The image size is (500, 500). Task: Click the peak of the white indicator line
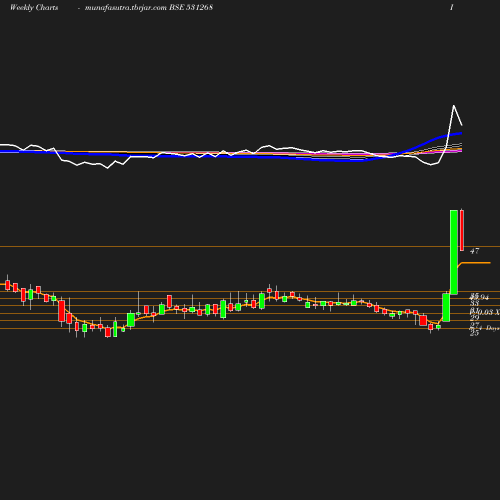coord(454,106)
